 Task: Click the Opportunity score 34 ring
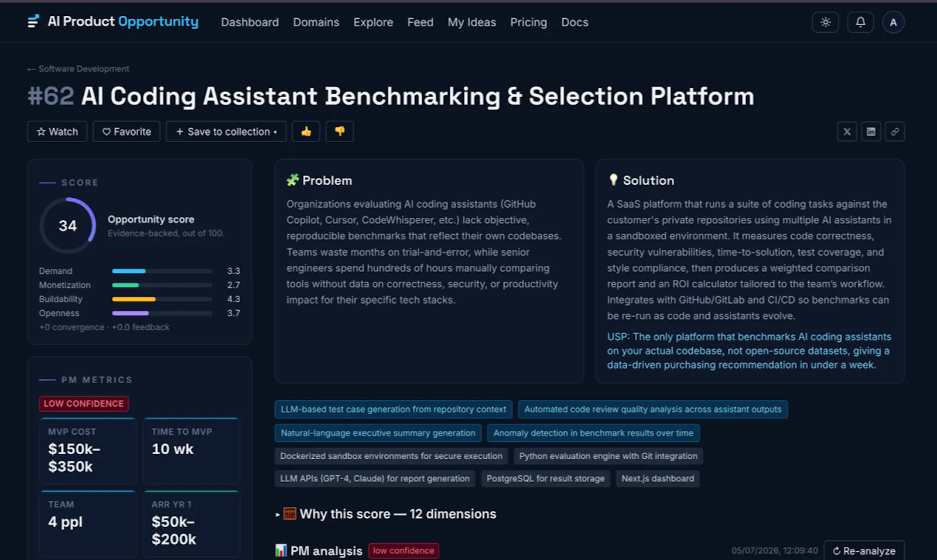coord(68,225)
